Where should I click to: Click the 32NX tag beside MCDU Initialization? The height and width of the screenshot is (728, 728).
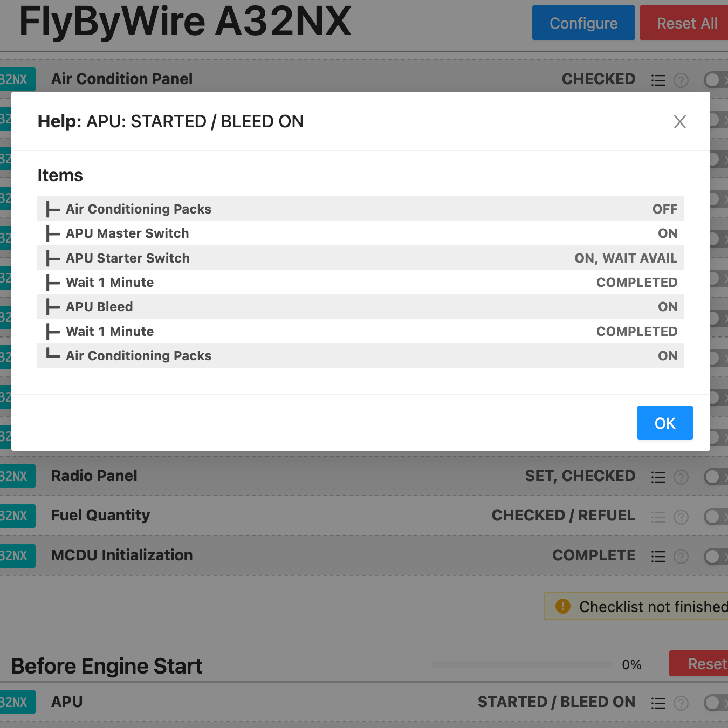click(17, 555)
